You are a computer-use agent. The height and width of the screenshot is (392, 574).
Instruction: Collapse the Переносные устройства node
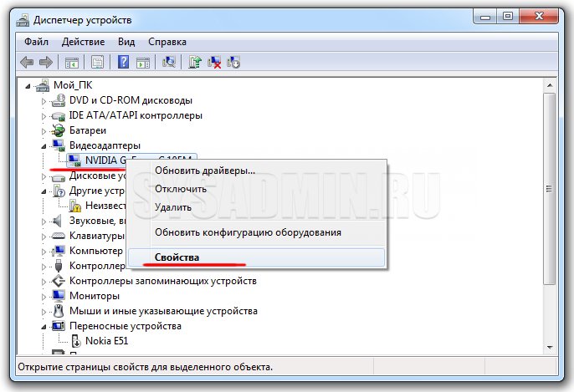44,326
